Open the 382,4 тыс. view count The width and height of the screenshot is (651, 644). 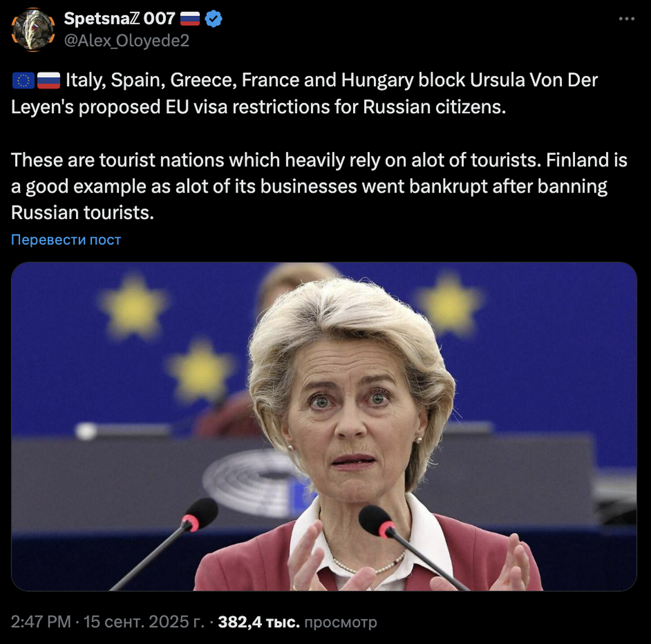click(x=259, y=622)
